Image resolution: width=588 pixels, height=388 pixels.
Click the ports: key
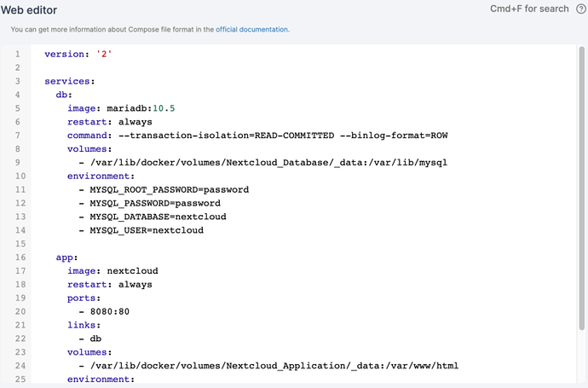84,298
